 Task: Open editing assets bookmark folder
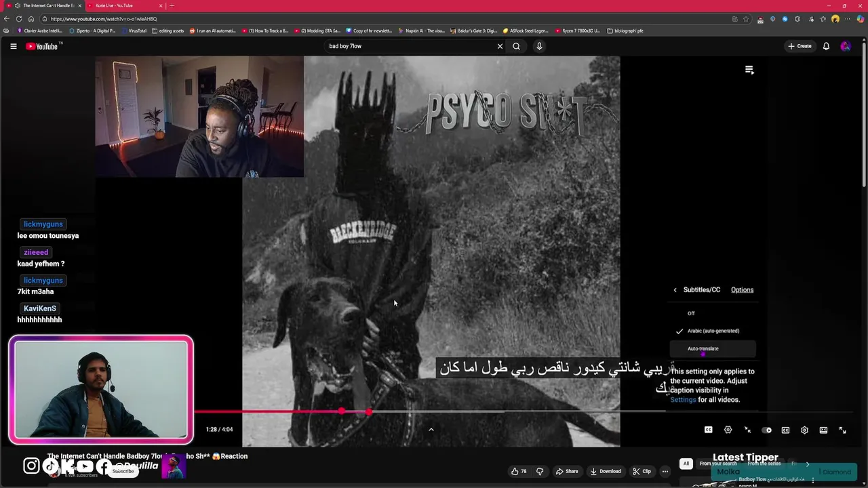pos(167,30)
